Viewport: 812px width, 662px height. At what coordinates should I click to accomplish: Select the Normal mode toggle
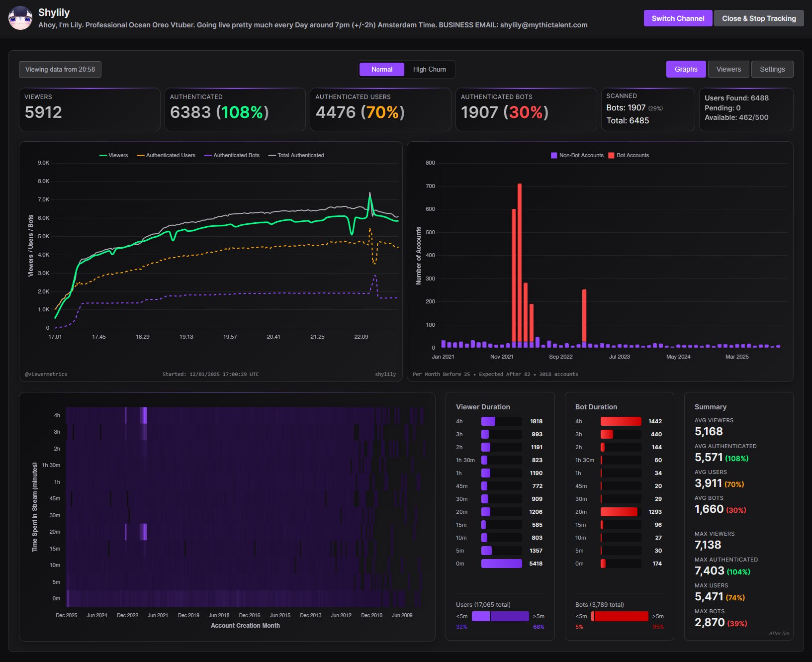(382, 69)
